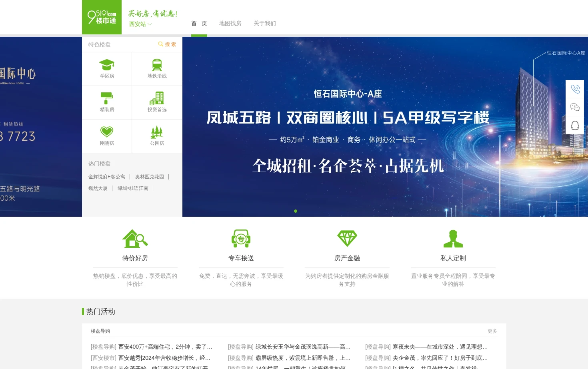Click the 私人定制 person icon
The height and width of the screenshot is (369, 588).
[453, 239]
